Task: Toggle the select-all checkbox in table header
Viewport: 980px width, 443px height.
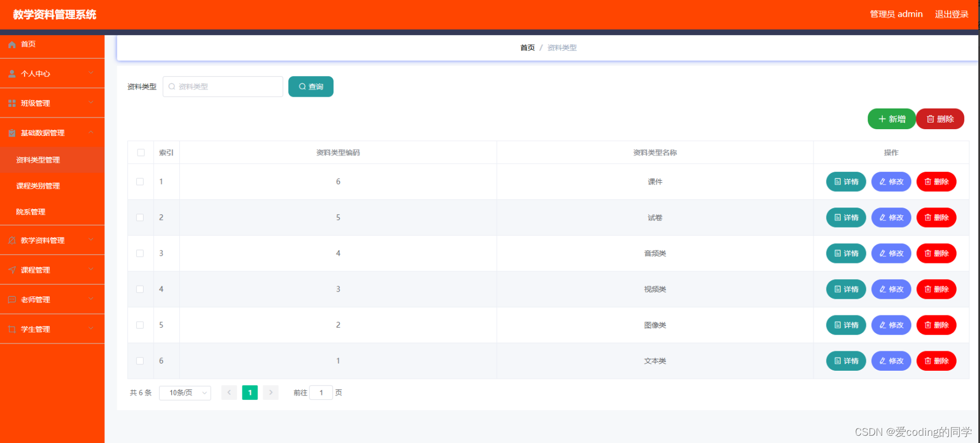Action: (x=141, y=153)
